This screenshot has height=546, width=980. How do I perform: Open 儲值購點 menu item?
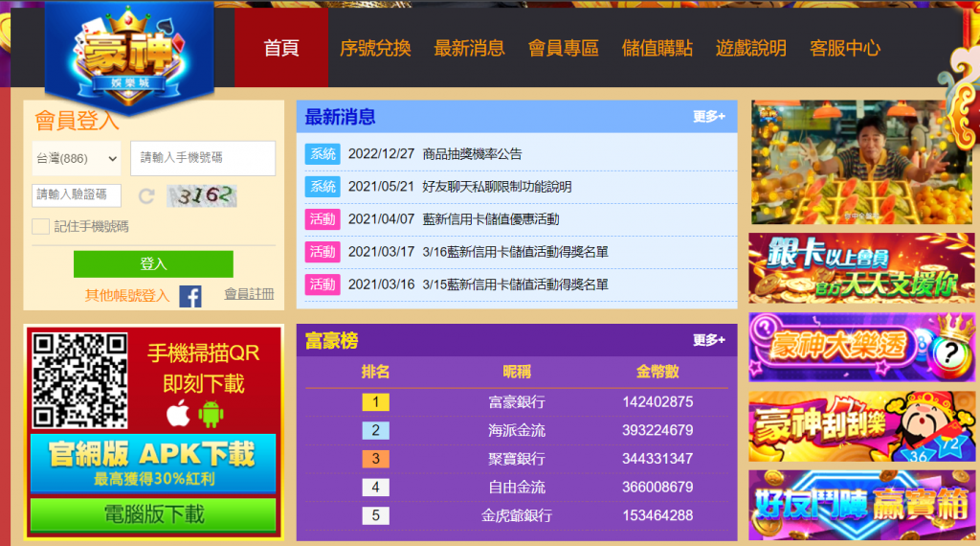pyautogui.click(x=657, y=48)
